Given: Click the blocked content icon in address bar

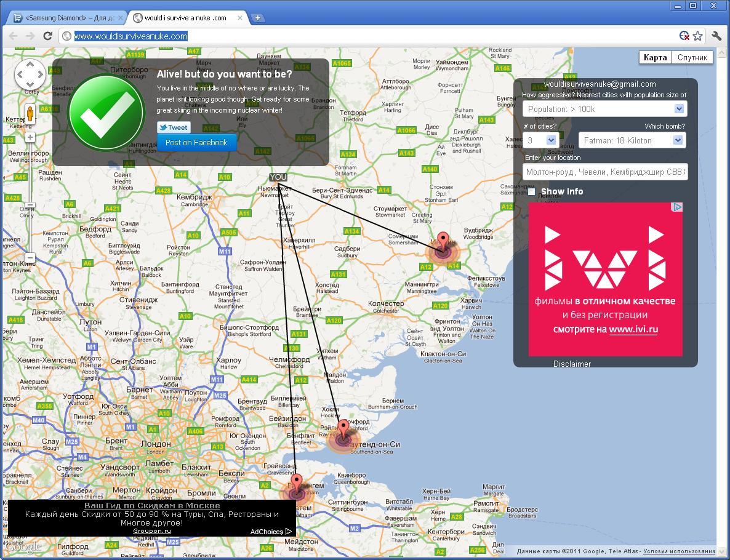Looking at the screenshot, I should [684, 36].
